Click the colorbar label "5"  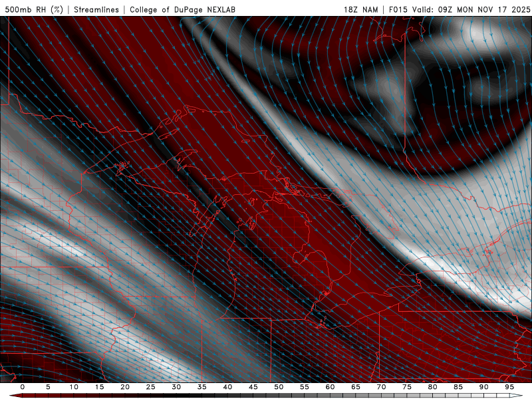[x=48, y=387]
